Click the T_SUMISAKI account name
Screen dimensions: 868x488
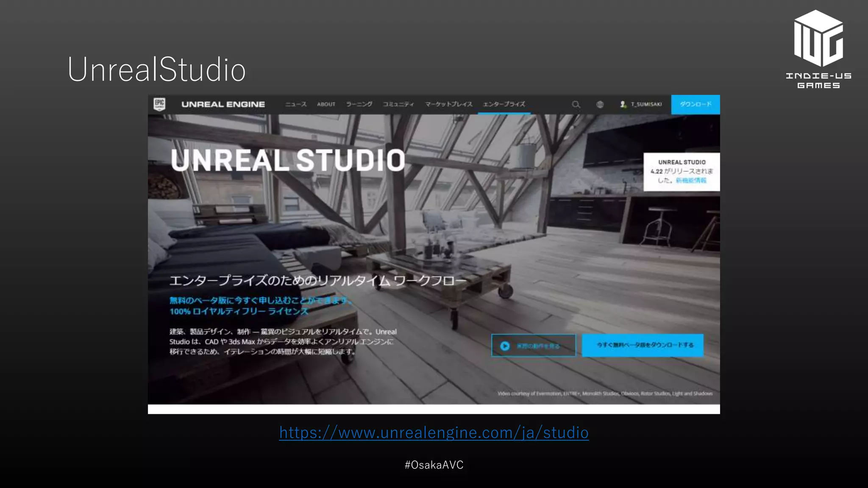tap(646, 104)
